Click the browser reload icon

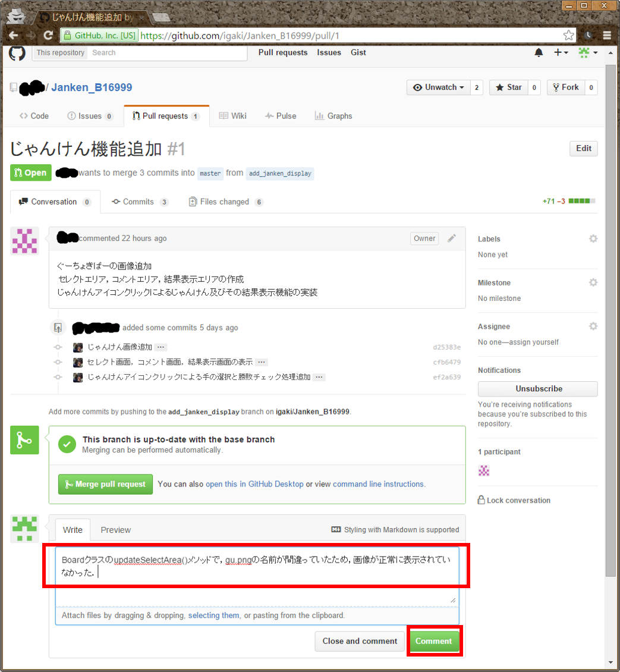(x=49, y=35)
